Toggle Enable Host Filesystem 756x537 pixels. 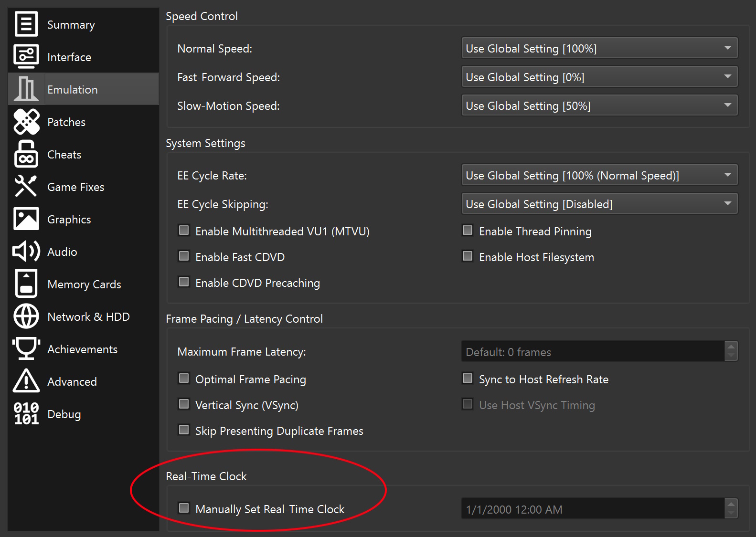tap(468, 256)
